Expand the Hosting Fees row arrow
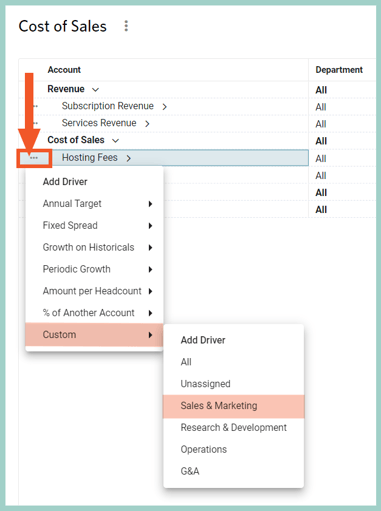381x511 pixels. click(x=128, y=158)
